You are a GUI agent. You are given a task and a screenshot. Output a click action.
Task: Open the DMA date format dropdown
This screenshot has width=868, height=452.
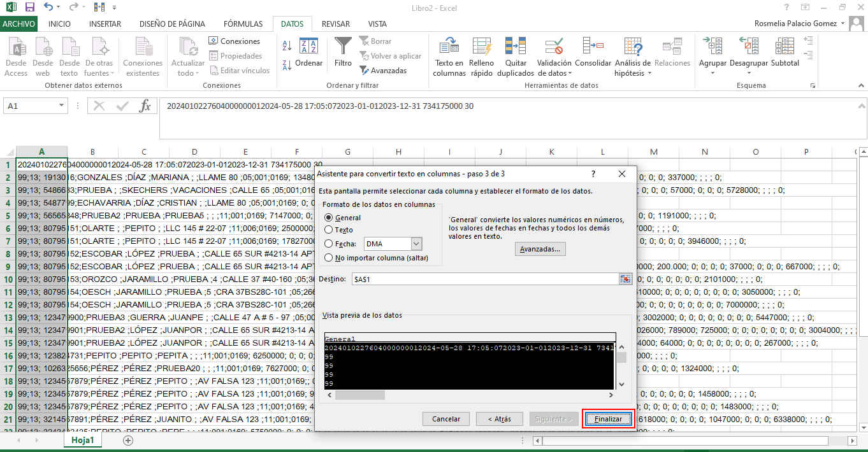click(x=417, y=244)
